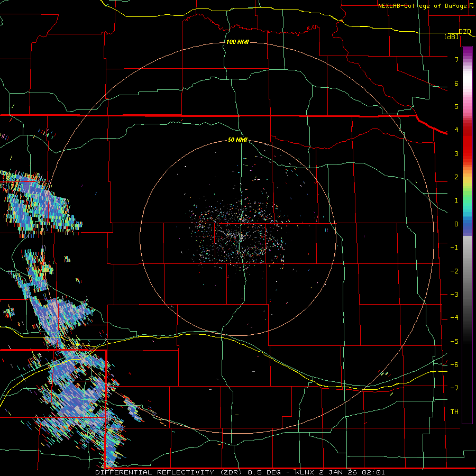Click the -4 value on the ZDR scale
476x476 pixels.
coord(454,318)
